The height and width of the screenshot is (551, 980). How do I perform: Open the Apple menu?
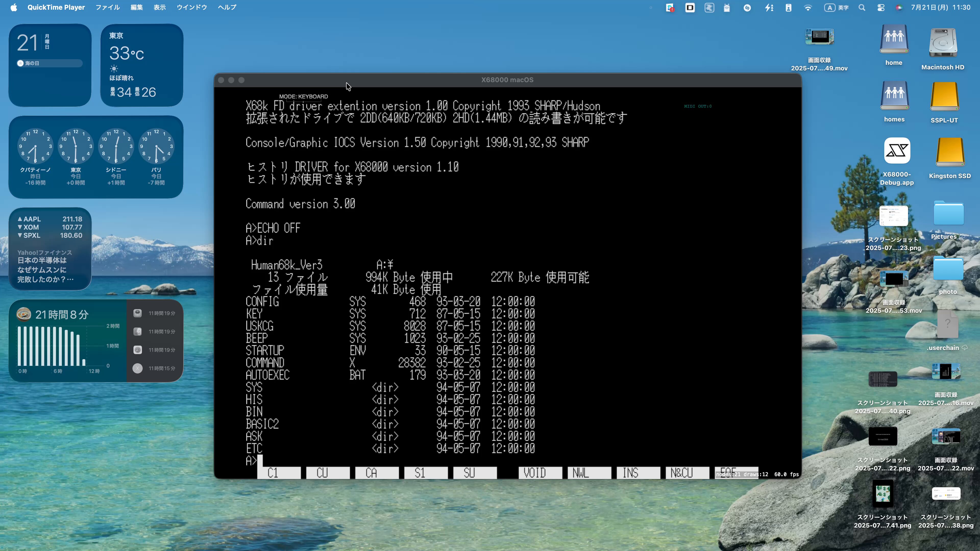point(14,8)
